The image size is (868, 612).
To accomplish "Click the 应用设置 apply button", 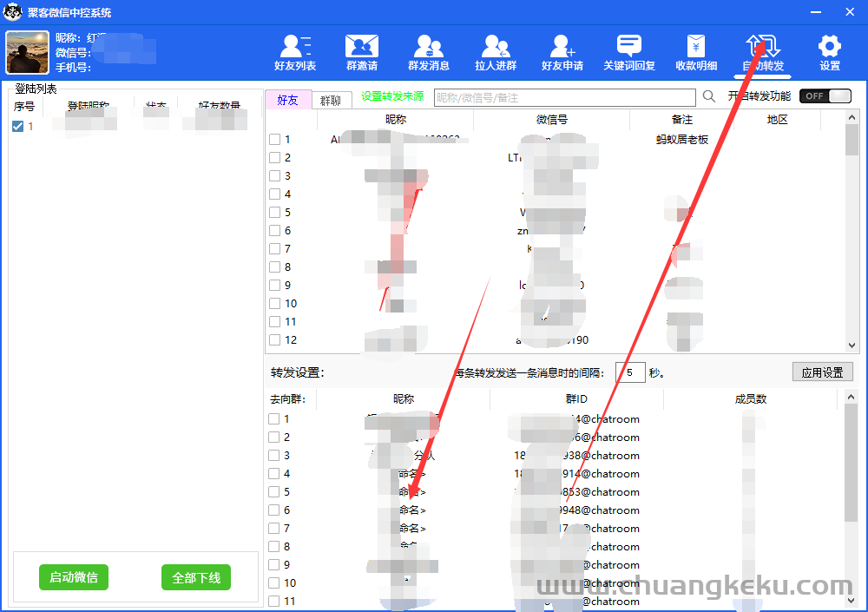I will coord(822,372).
